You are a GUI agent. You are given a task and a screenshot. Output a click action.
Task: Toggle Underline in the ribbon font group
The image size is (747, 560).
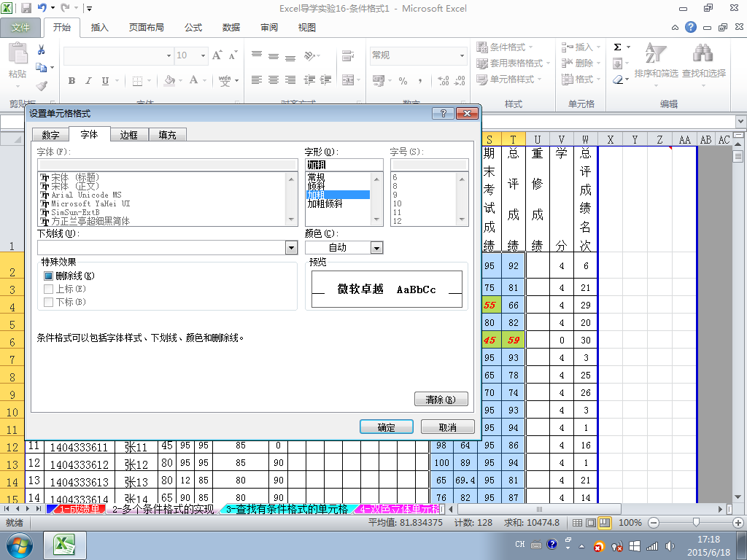tap(105, 81)
